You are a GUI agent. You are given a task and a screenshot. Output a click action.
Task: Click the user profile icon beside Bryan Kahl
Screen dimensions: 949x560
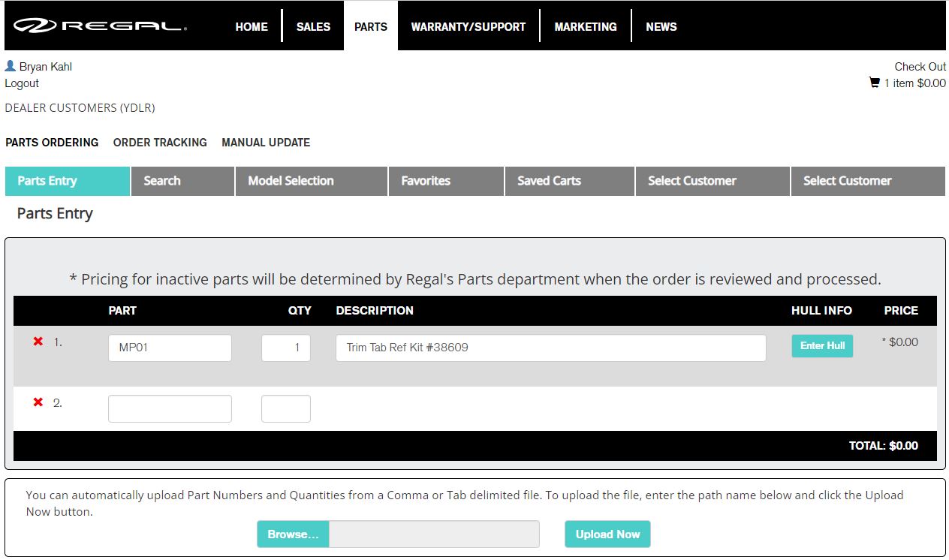pos(9,66)
